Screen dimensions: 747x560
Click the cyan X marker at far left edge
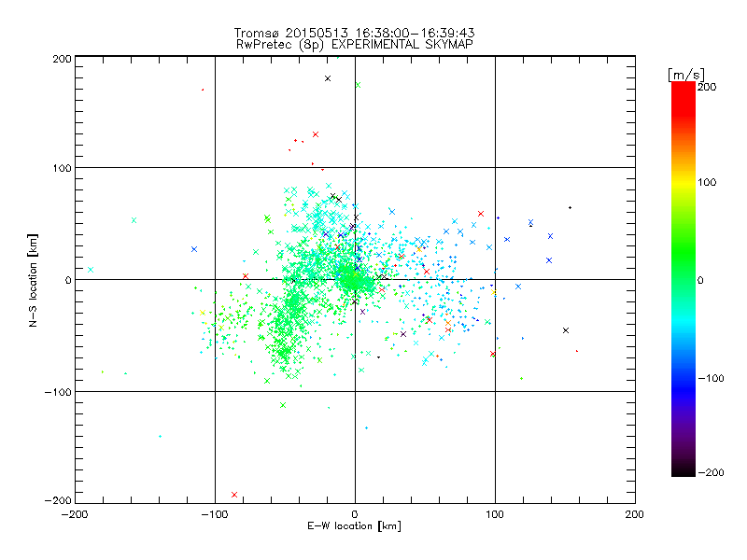(x=91, y=270)
